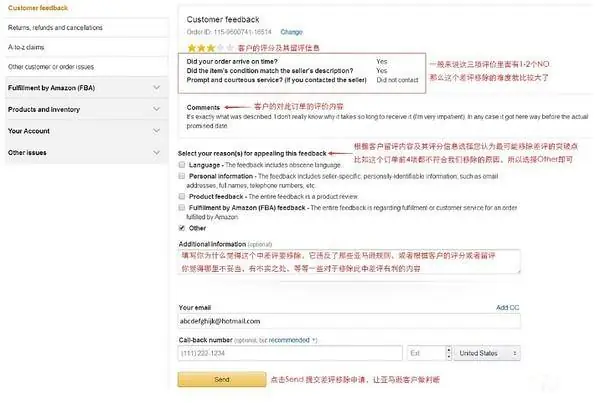The image size is (600, 403).
Task: Expand the Your Account chevron icon
Action: coord(157,131)
